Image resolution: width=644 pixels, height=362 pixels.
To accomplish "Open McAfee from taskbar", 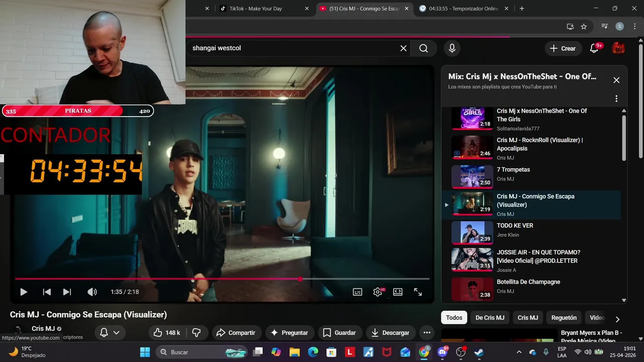I will (x=386, y=352).
